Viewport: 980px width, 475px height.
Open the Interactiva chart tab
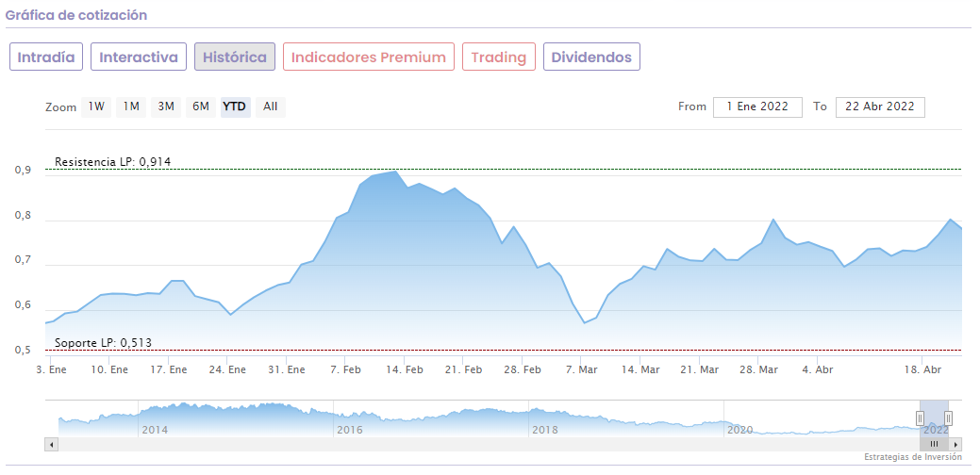click(x=139, y=57)
